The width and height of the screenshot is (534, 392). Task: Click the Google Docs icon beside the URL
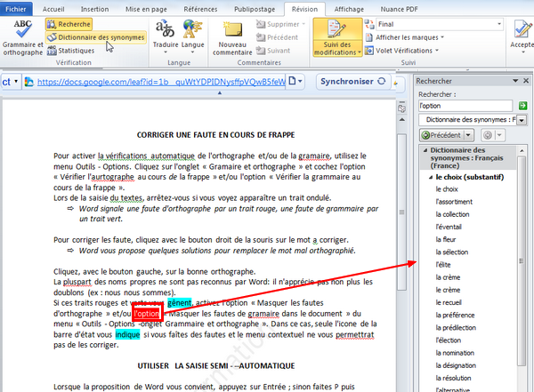tap(29, 82)
